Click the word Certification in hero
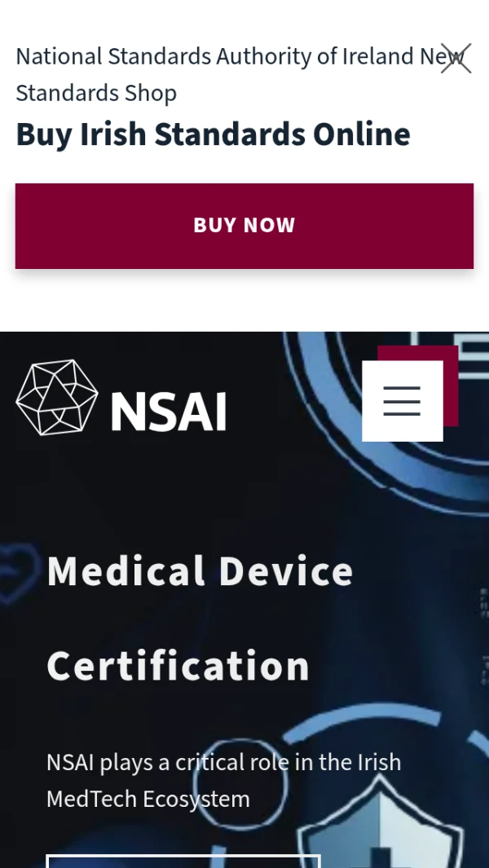 click(x=178, y=665)
